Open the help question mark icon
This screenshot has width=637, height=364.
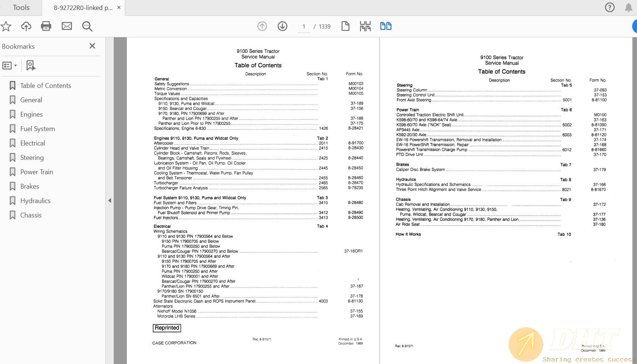coord(610,7)
